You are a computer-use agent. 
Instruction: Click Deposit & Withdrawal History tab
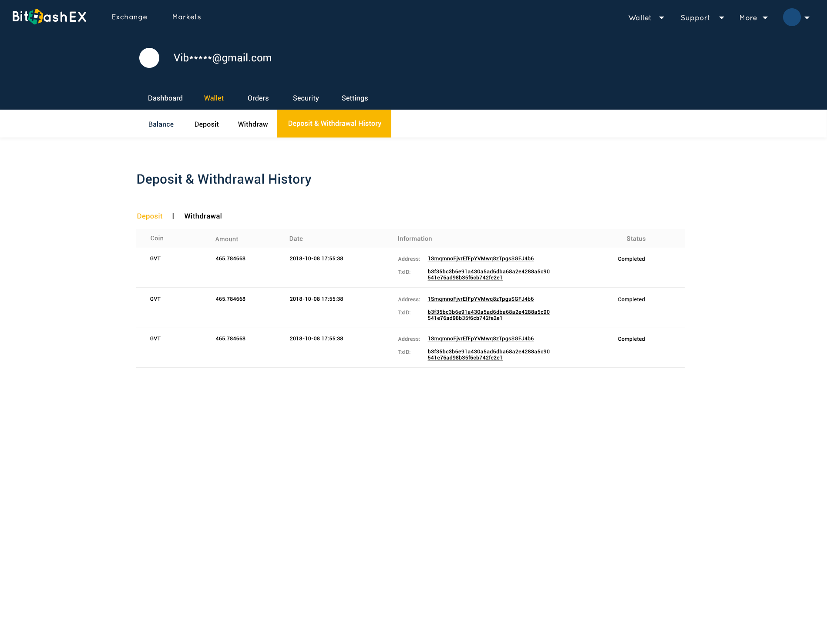[334, 124]
